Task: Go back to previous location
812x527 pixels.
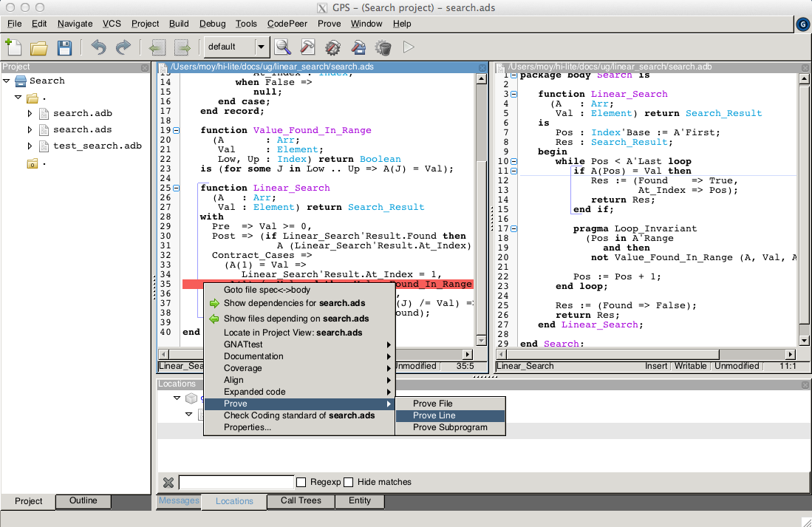Action: click(157, 47)
